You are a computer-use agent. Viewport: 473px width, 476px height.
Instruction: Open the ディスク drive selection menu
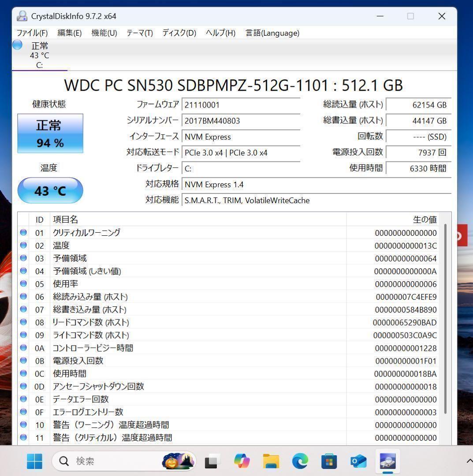click(178, 33)
